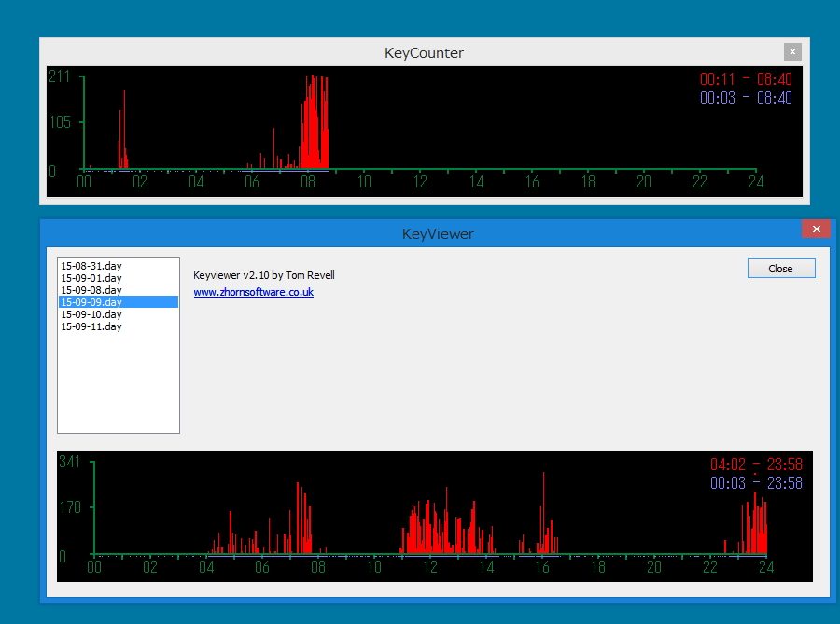Image resolution: width=840 pixels, height=624 pixels.
Task: Click the Keyviewer v2.10 by Tom Revell text
Action: 263,275
